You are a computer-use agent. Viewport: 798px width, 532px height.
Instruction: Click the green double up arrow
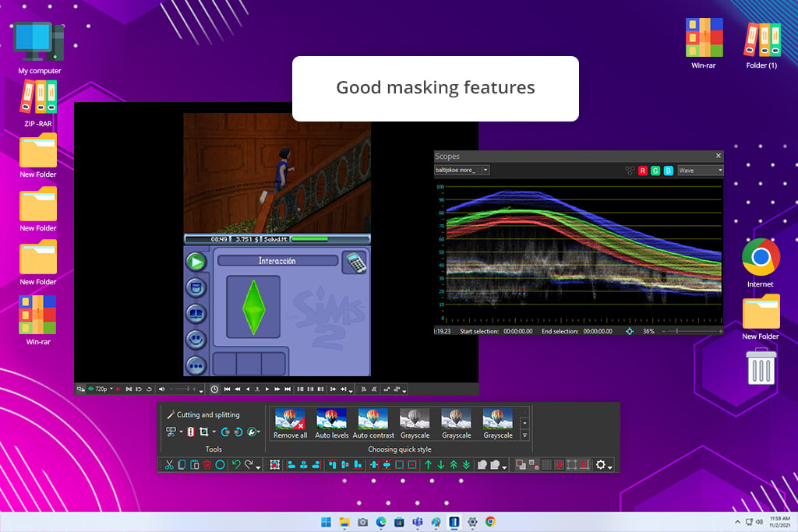point(454,465)
